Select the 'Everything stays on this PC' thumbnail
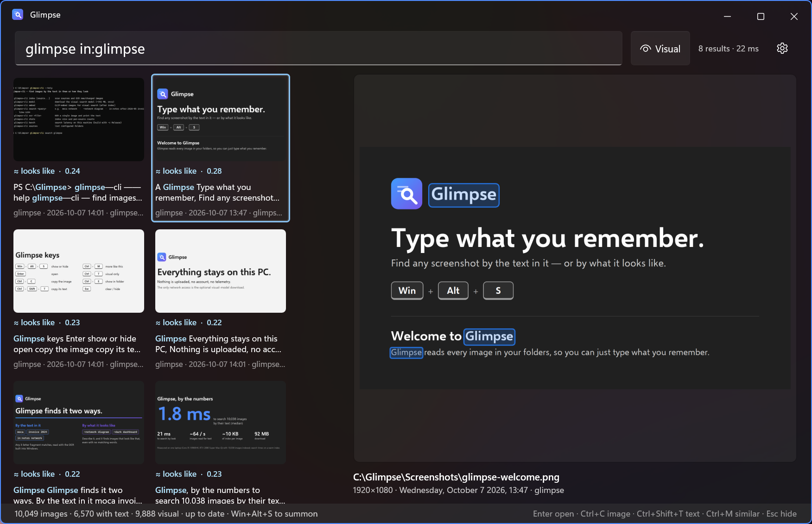Viewport: 812px width, 524px height. tap(221, 271)
